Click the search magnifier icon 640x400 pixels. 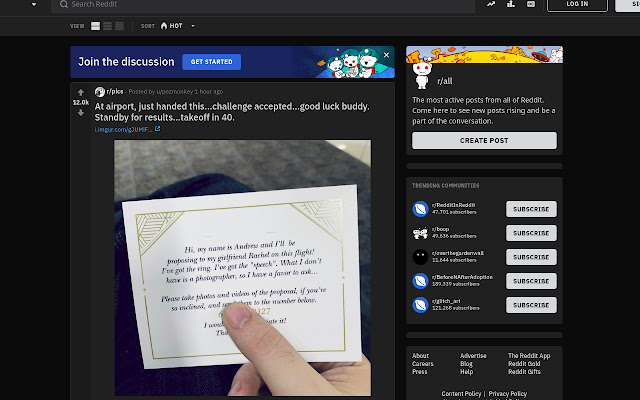click(x=64, y=4)
